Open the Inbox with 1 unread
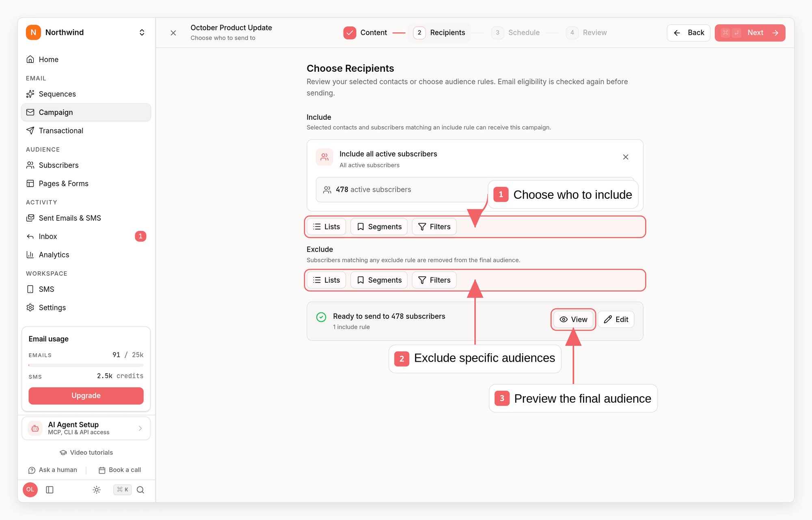Viewport: 812px width, 520px height. (86, 236)
